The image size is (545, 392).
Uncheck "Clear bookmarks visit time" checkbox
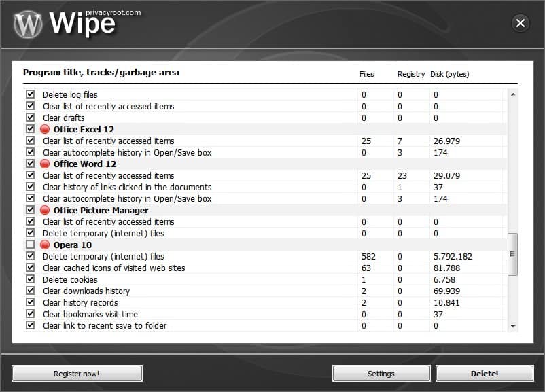30,314
